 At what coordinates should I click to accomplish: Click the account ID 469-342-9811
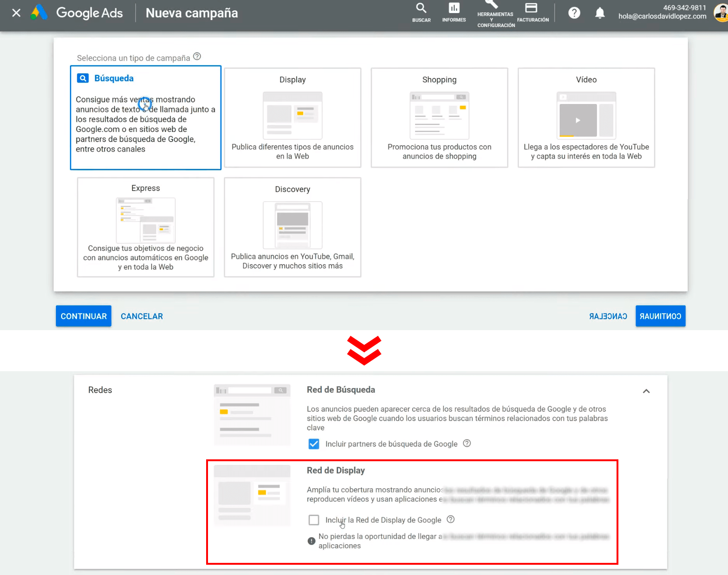[x=685, y=7]
